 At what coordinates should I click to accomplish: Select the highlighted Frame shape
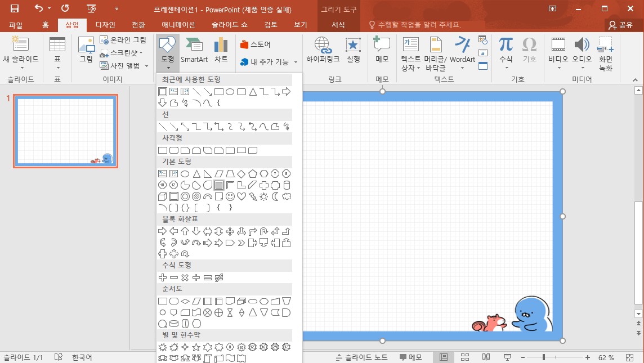219,185
